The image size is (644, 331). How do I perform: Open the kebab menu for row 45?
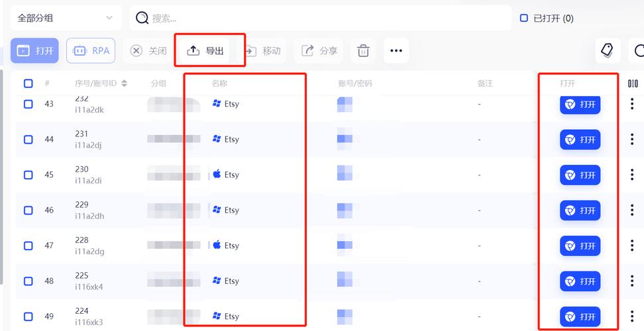point(632,175)
